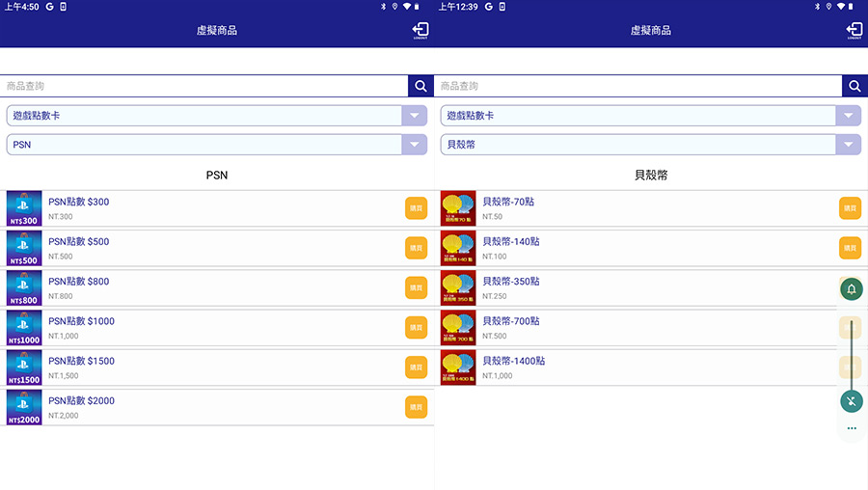
Task: Open the 貝殼幣 subcategory dropdown
Action: pos(650,145)
